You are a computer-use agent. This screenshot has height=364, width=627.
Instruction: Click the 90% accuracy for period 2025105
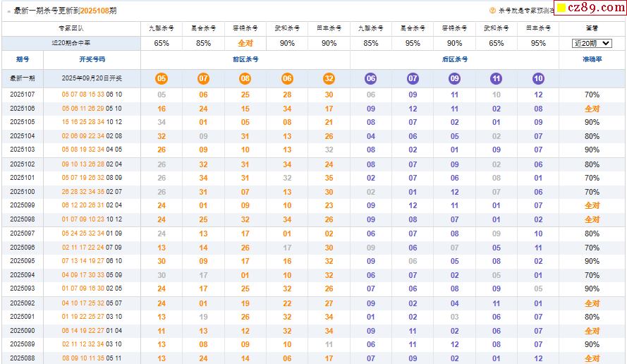(x=592, y=123)
